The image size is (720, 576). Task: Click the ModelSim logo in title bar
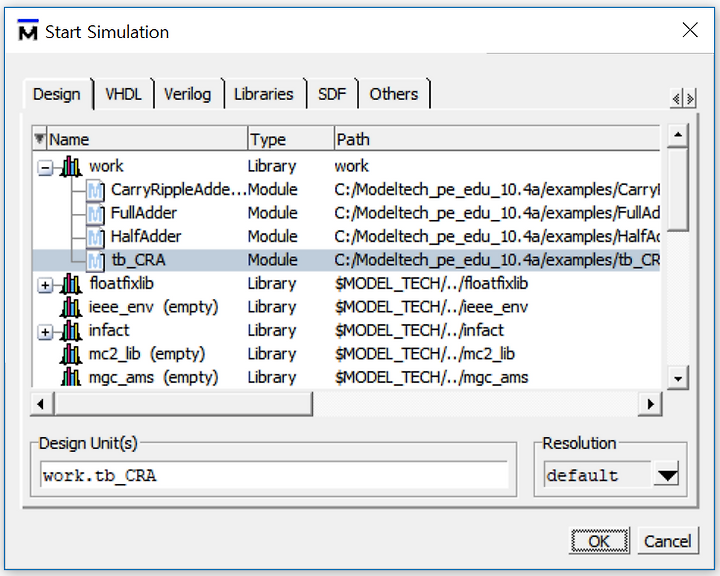(x=28, y=30)
